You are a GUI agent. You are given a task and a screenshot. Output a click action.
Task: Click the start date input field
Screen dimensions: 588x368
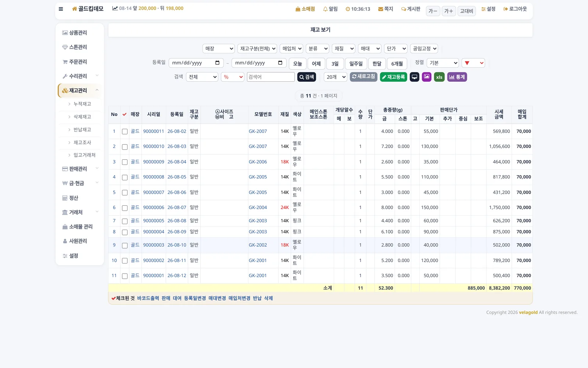[196, 63]
